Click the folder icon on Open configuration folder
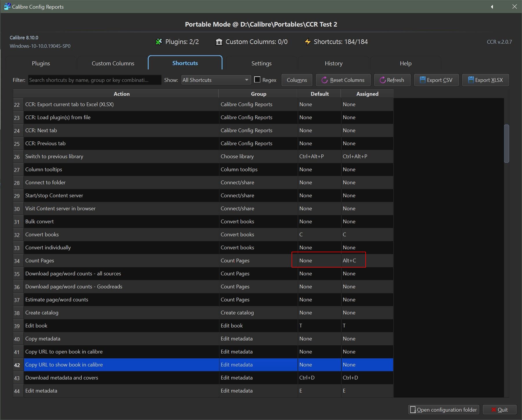 tap(413, 410)
